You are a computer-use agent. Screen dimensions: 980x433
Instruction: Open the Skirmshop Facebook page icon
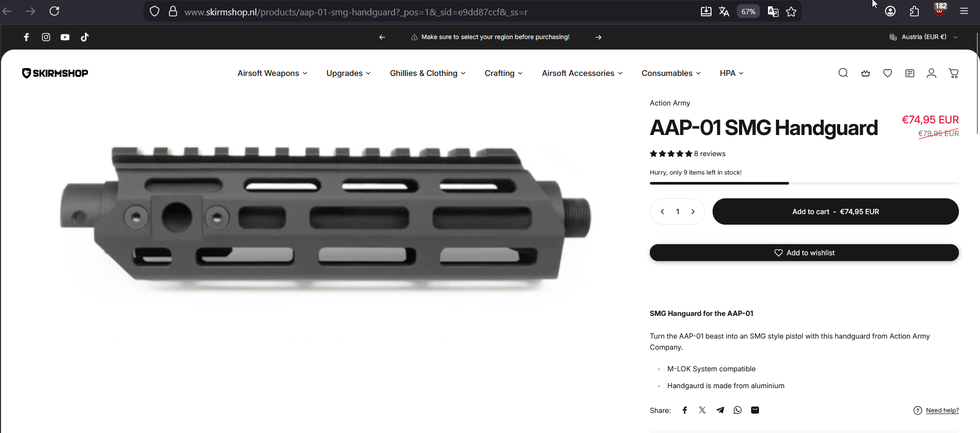(x=26, y=37)
